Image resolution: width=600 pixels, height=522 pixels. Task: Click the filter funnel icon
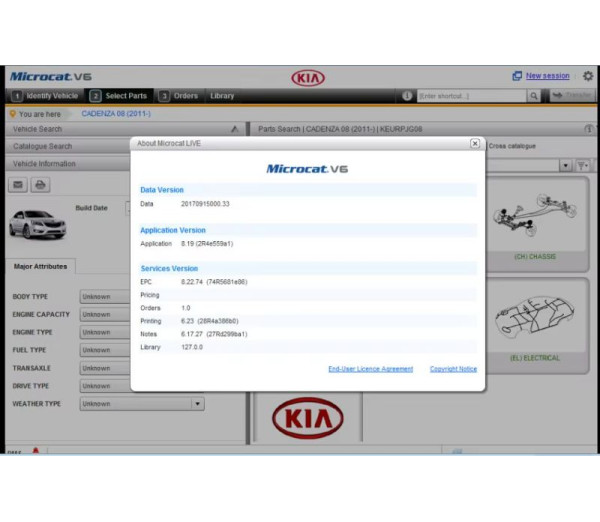pos(582,165)
